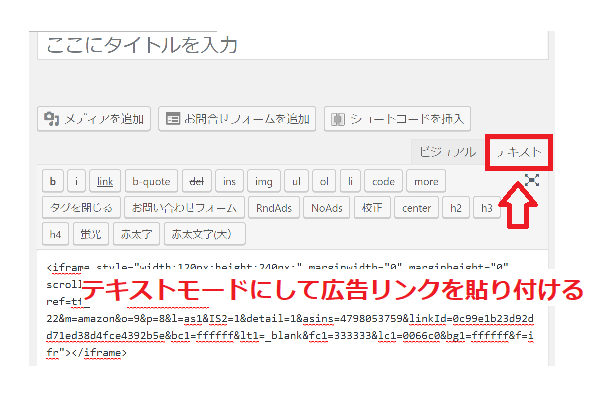The width and height of the screenshot is (604, 418).
Task: Click the RndAds quicktag button
Action: click(x=274, y=208)
